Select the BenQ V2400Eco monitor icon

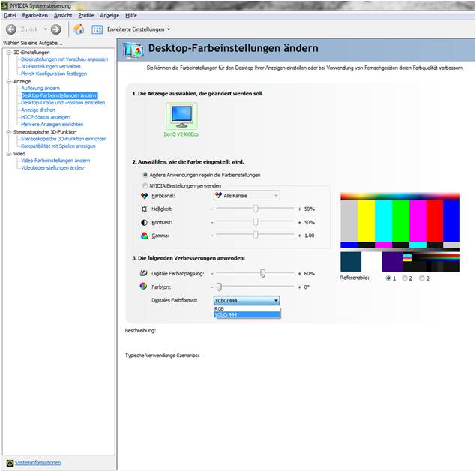181,116
